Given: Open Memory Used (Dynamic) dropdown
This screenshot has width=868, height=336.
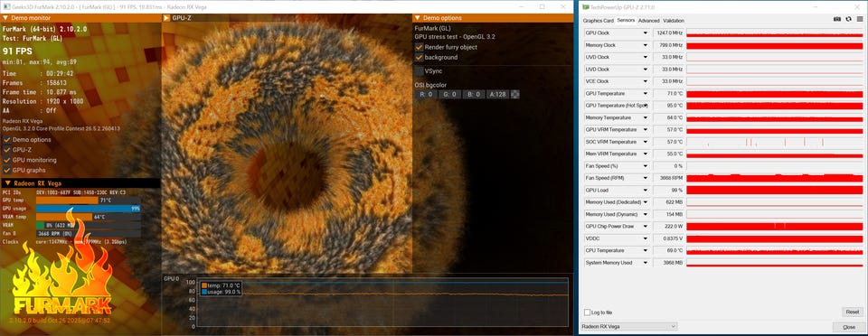Looking at the screenshot, I should tap(645, 214).
